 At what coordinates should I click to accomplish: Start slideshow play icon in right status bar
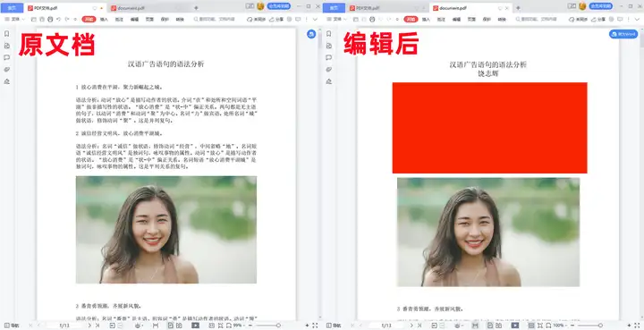(514, 326)
